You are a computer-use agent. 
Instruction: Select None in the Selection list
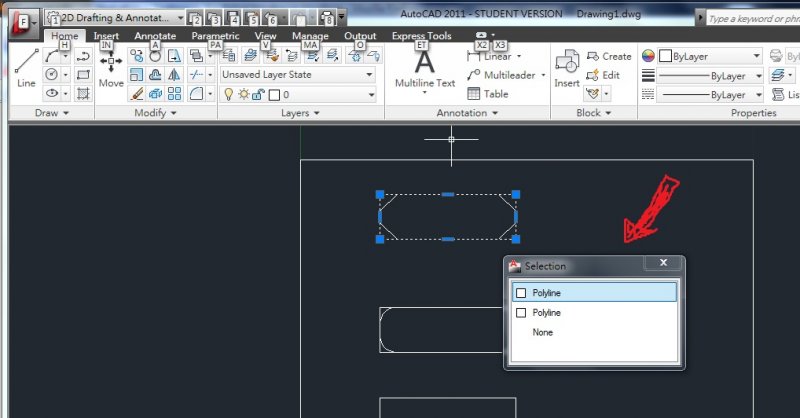[x=543, y=332]
